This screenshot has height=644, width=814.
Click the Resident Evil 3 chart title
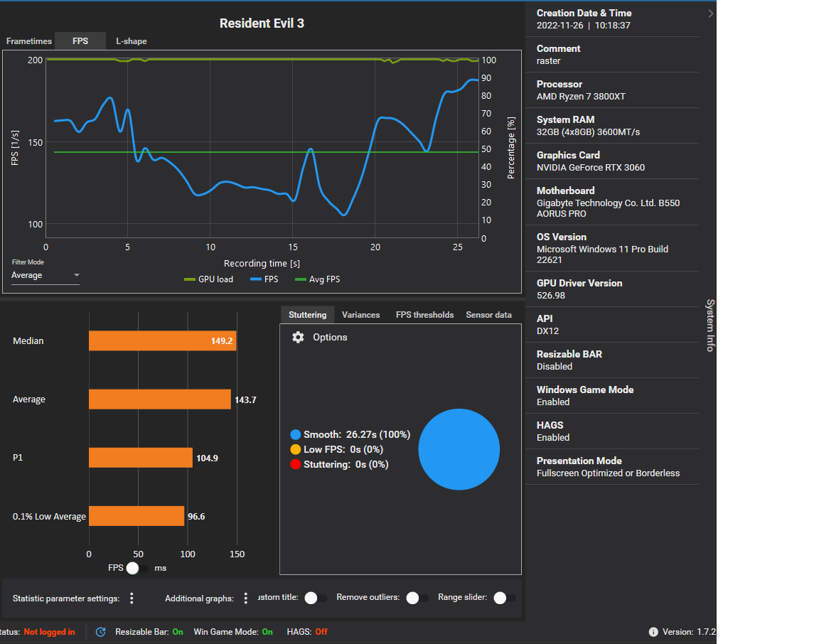coord(262,23)
